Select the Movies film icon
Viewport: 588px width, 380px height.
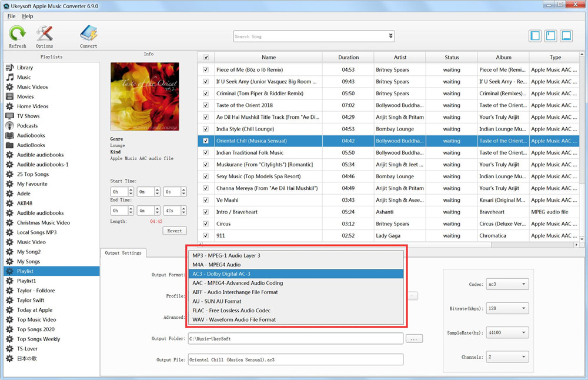10,97
